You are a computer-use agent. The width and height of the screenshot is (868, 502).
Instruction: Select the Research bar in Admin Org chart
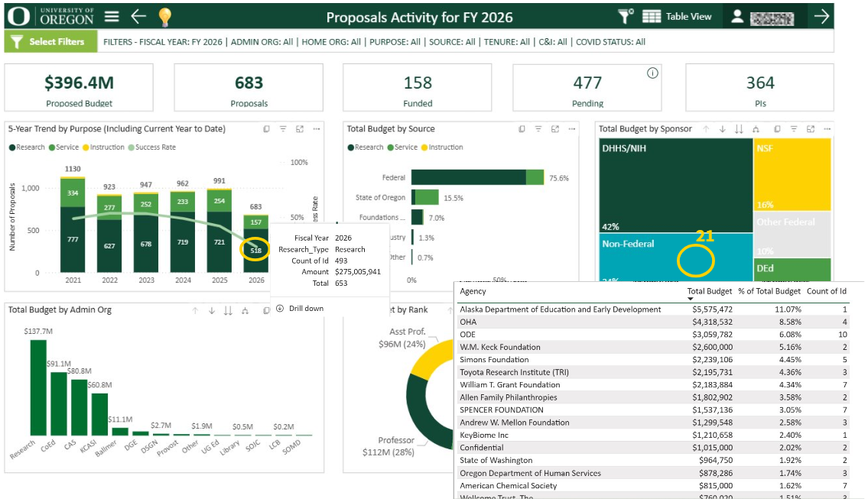coord(38,387)
